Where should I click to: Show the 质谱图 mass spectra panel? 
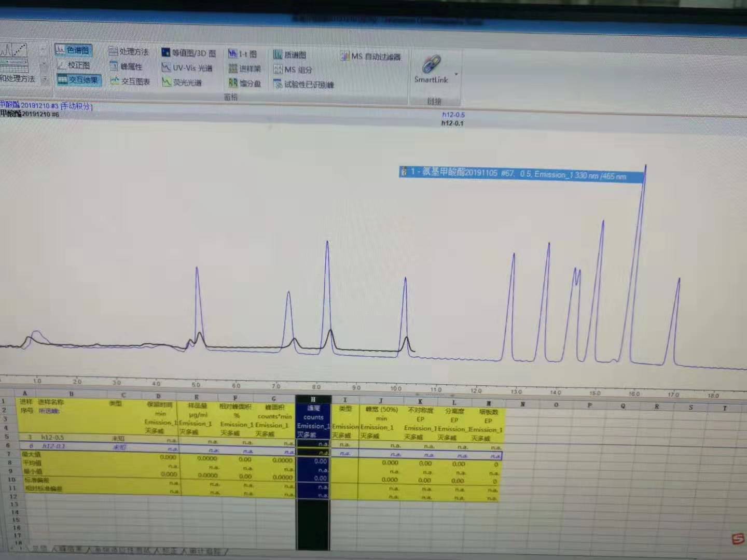pyautogui.click(x=290, y=55)
